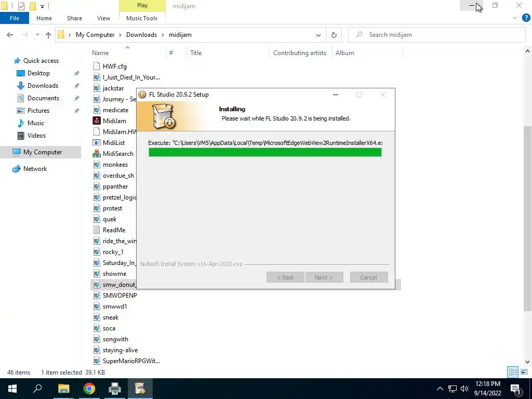Screen dimensions: 532x399
Task: Open network status tray icon
Action: point(453,389)
